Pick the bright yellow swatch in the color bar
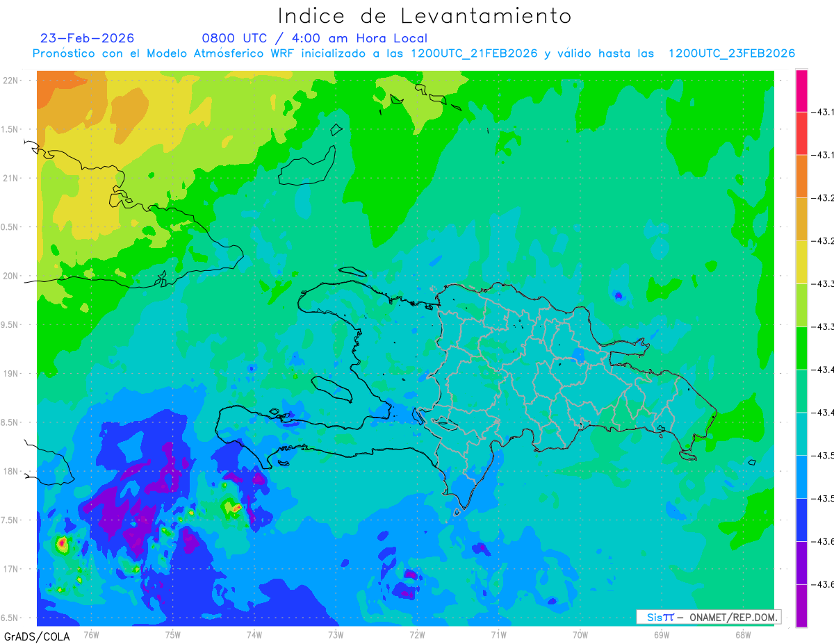The width and height of the screenshot is (834, 644). pos(801,262)
